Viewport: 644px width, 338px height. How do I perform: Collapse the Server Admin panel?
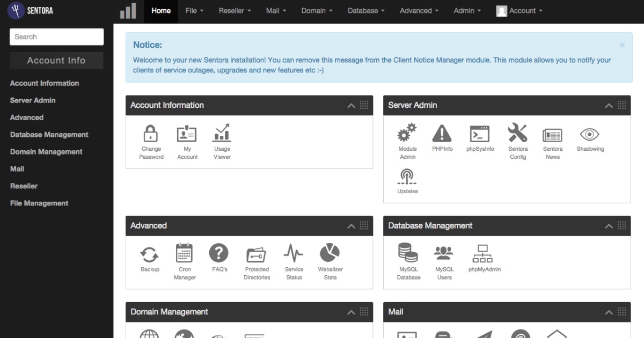click(x=609, y=106)
